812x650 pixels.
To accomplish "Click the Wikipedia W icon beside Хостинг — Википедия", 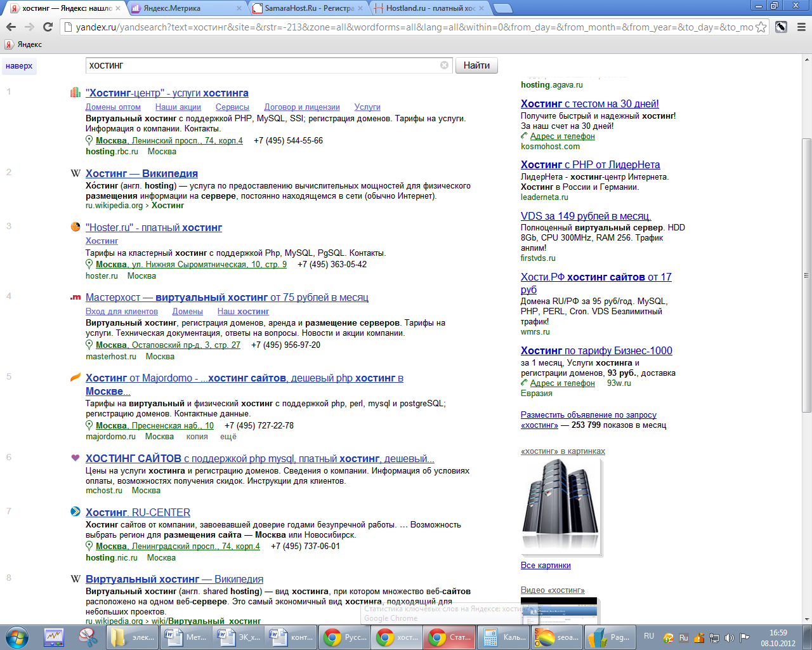I will (x=75, y=173).
